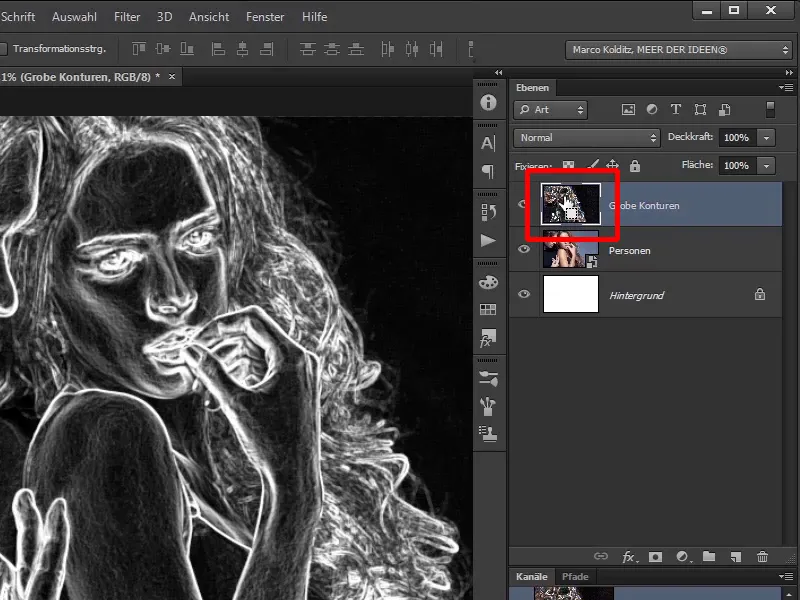Image resolution: width=800 pixels, height=600 pixels.
Task: Open the Hilfe menu
Action: (315, 17)
